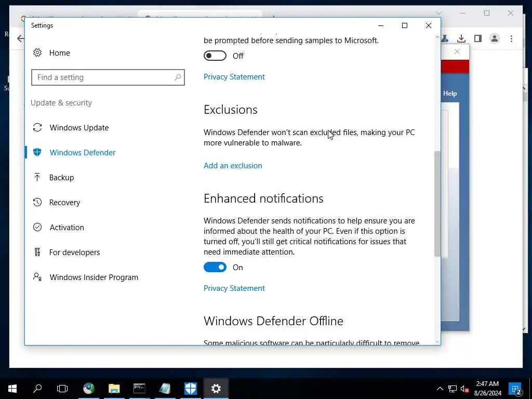Click the Settings vertical scrollbar thumb
Screen dimensions: 532x399
[x=437, y=204]
